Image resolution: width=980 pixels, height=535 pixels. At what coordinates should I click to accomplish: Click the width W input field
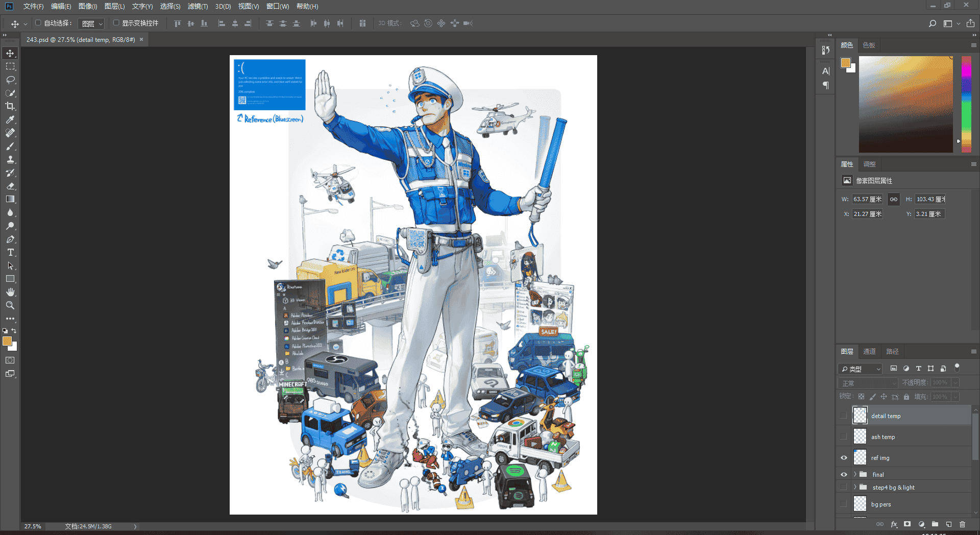click(867, 199)
